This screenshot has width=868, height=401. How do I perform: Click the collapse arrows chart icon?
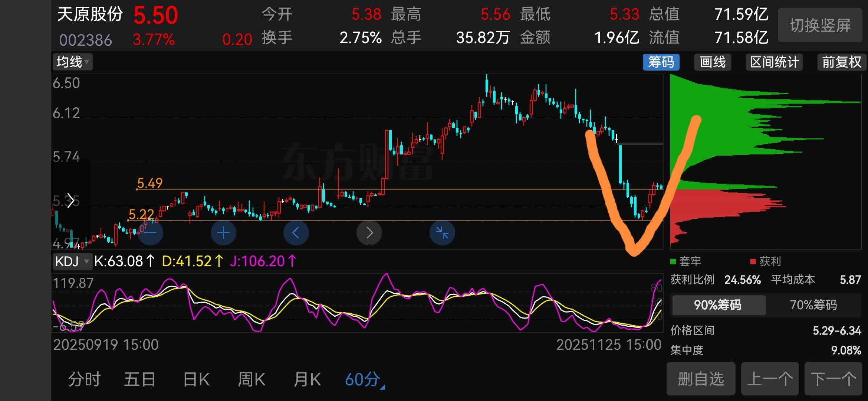(442, 233)
